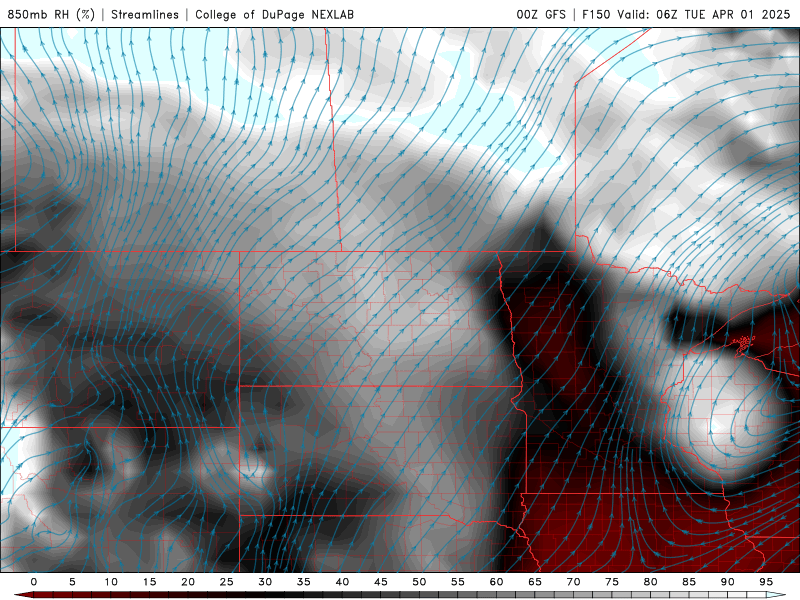Image resolution: width=800 pixels, height=600 pixels.
Task: Click the "850mb RH (%)" title text
Action: tap(51, 14)
